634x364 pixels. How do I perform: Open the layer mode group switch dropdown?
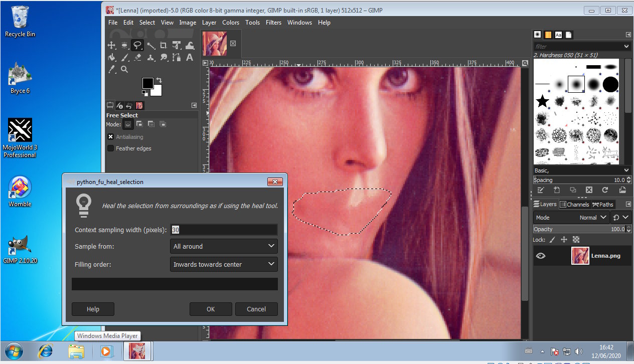621,218
